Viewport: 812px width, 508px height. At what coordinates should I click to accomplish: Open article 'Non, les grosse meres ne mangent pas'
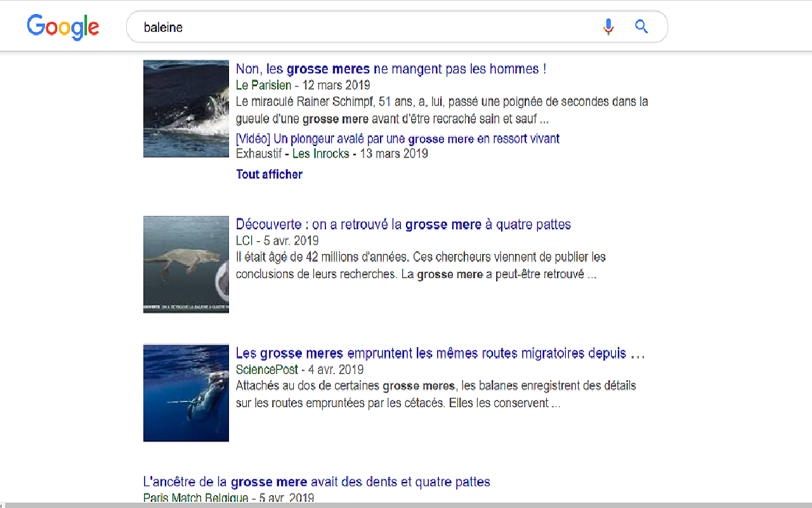coord(391,69)
